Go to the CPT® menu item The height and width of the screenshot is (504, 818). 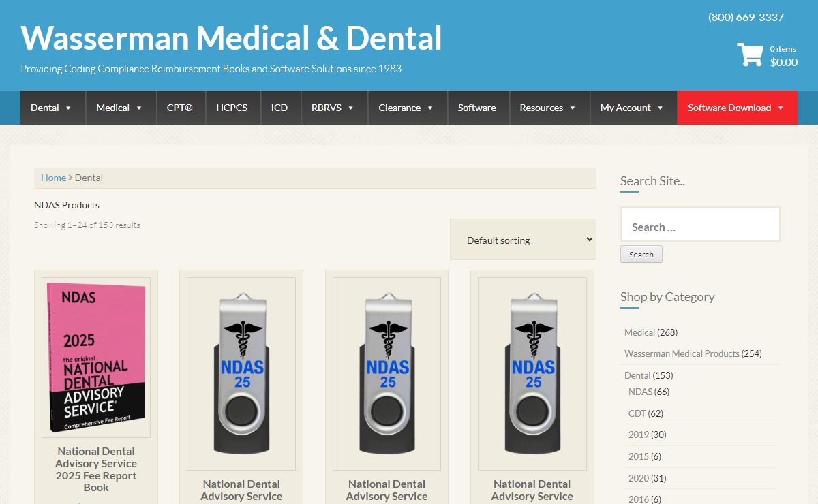tap(180, 108)
